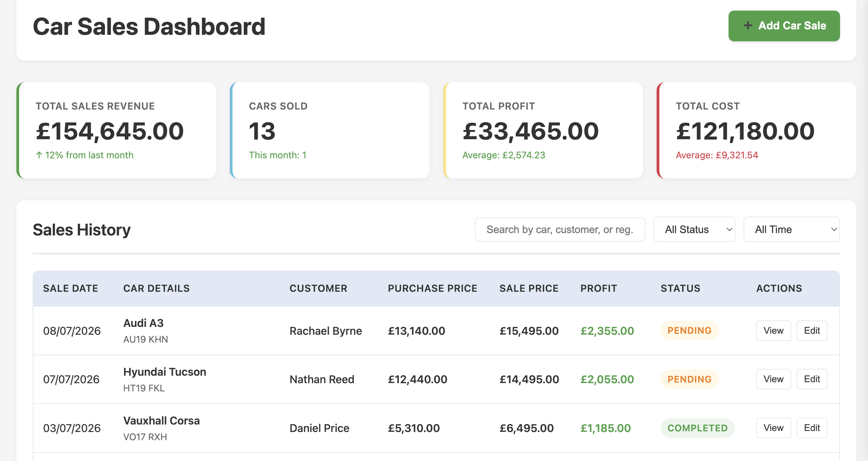
Task: Click the SALE DATE column header
Action: click(x=71, y=288)
